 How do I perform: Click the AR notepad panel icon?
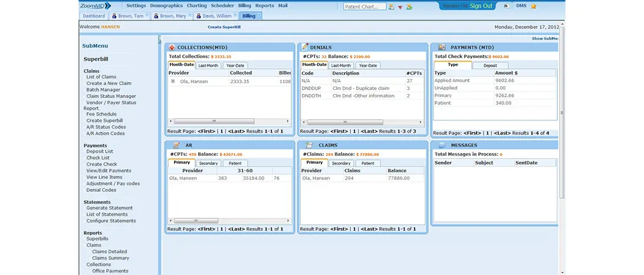[x=176, y=145]
